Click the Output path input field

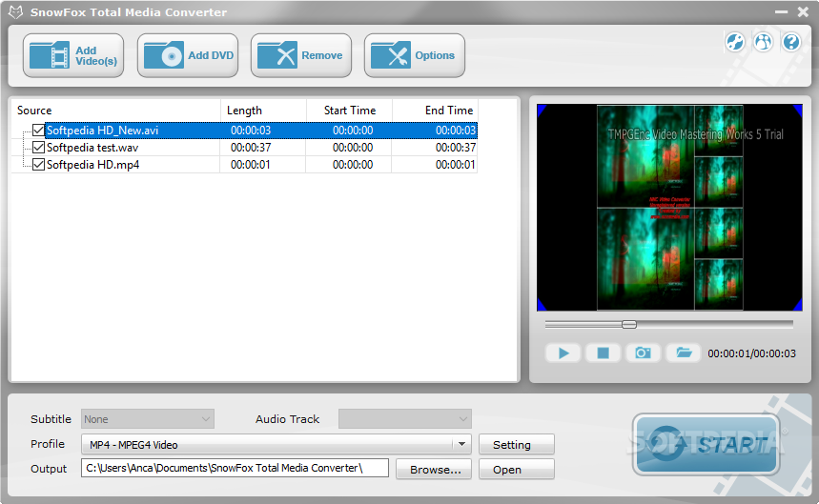235,468
